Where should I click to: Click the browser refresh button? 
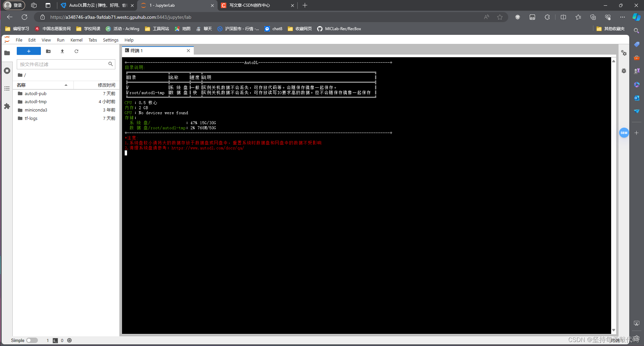(24, 17)
